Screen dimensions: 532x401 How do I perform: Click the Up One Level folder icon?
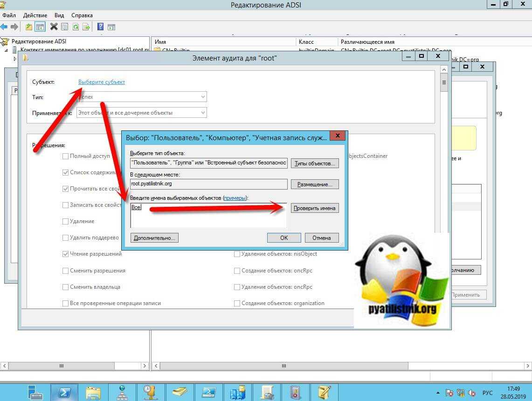[29, 27]
